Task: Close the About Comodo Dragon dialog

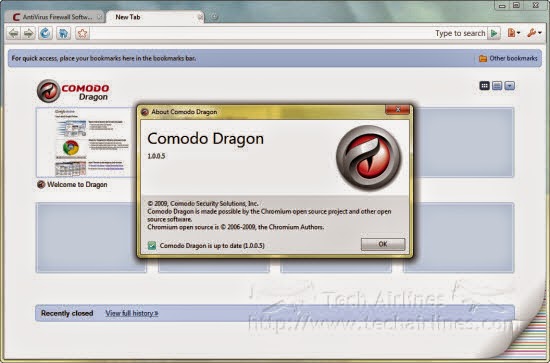Action: 397,110
